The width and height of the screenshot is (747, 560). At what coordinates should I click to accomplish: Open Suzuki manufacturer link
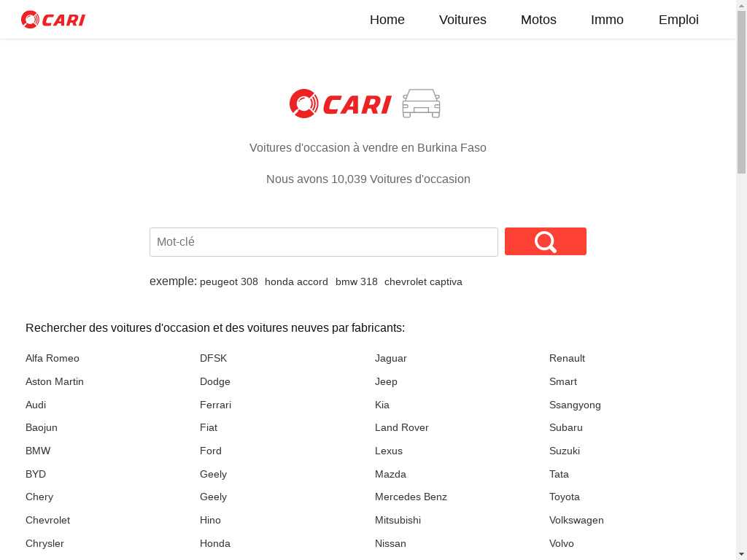[565, 451]
